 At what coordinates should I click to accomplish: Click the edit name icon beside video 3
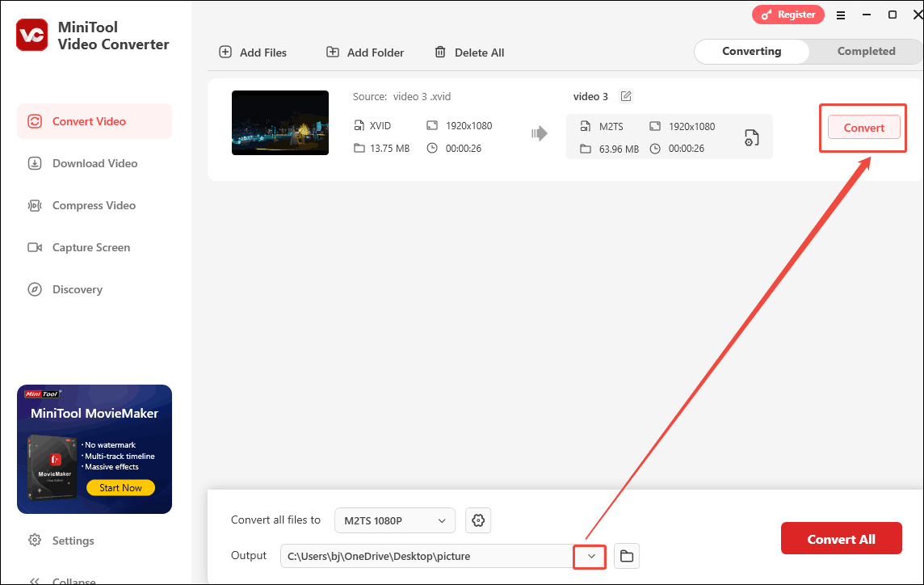(x=626, y=96)
